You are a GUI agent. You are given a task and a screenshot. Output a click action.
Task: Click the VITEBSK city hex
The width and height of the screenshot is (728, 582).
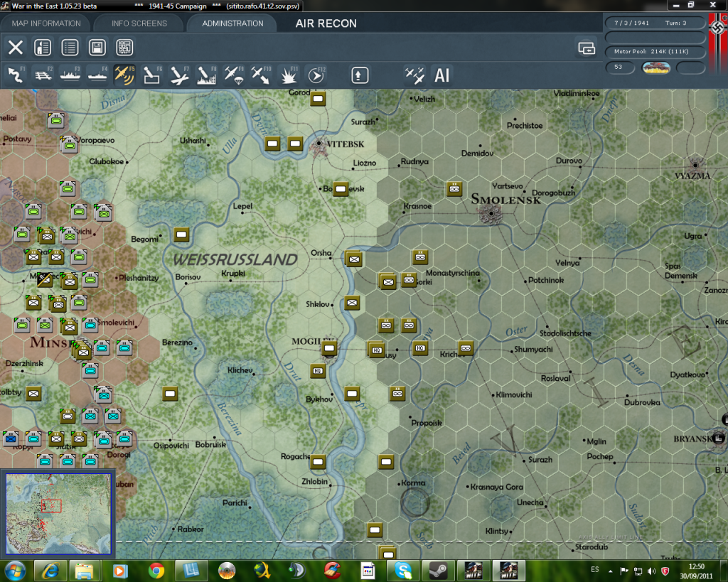click(x=318, y=144)
